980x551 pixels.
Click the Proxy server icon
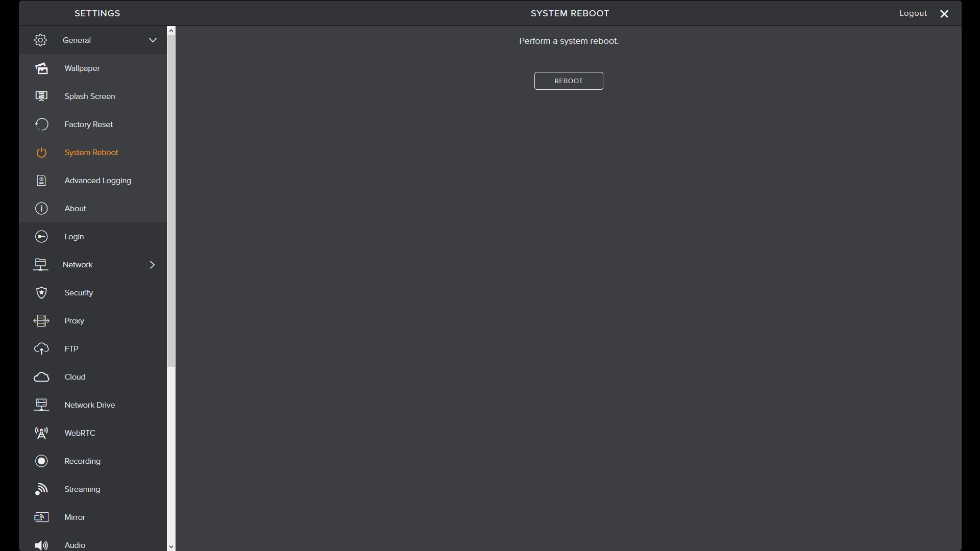tap(41, 320)
